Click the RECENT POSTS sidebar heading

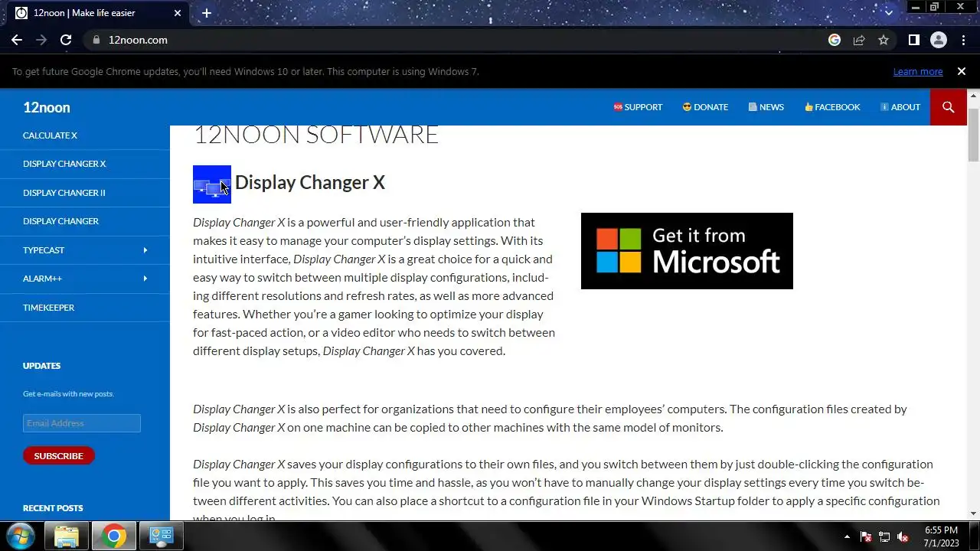point(53,508)
